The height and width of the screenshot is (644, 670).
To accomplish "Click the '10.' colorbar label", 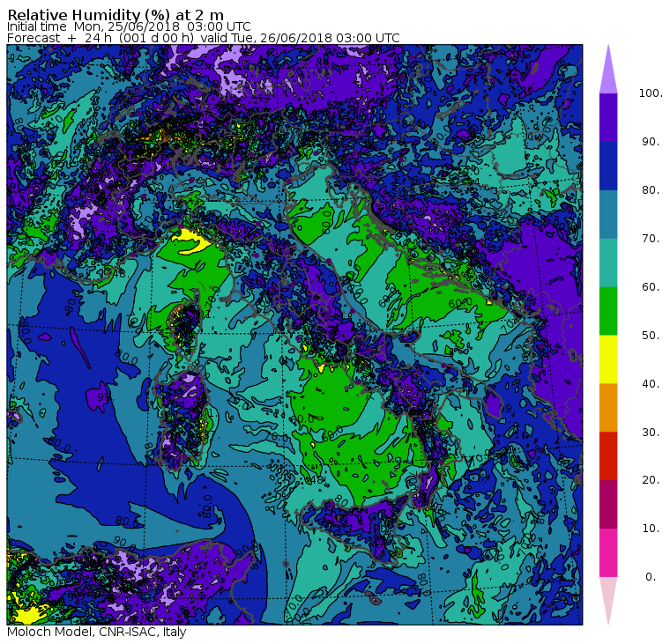I will 651,529.
